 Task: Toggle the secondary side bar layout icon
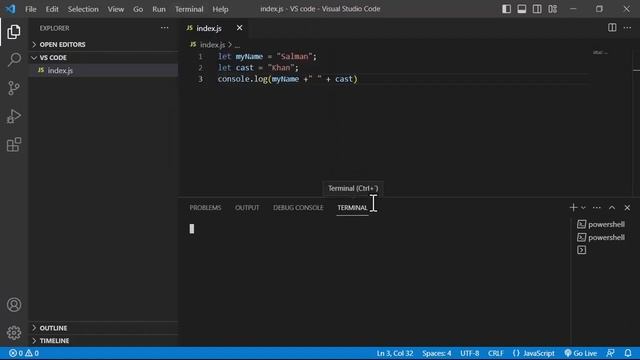537,9
